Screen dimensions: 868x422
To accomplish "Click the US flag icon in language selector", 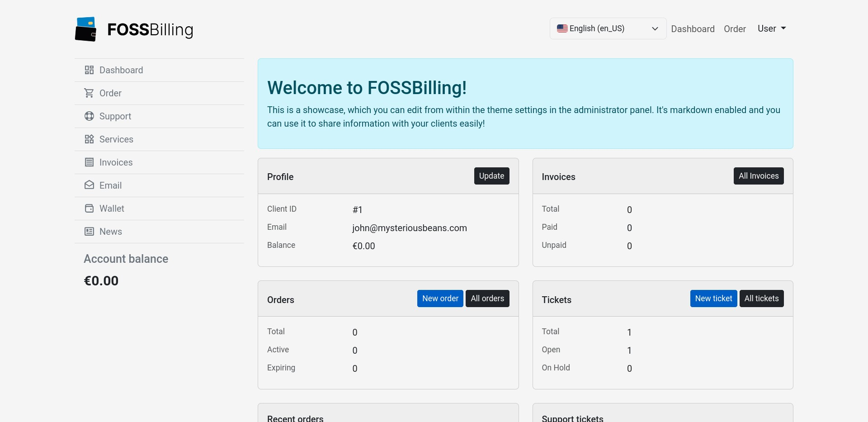I will pyautogui.click(x=562, y=28).
